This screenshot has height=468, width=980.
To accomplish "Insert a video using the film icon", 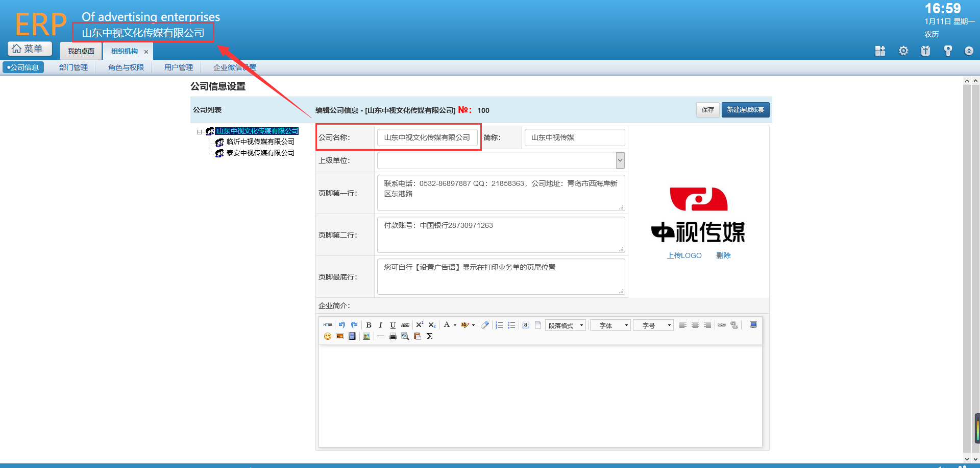I will [x=352, y=336].
